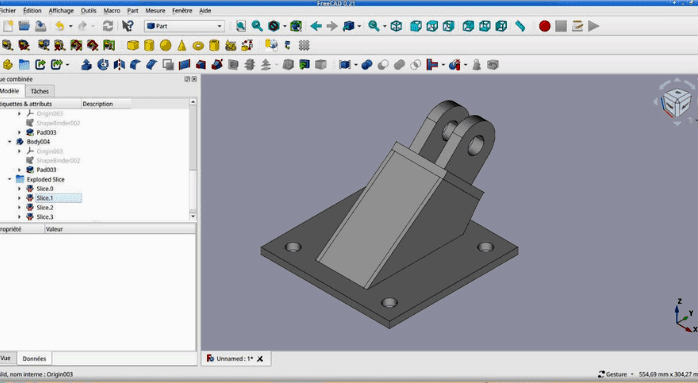Select Slice.2 in the model tree

coord(45,208)
